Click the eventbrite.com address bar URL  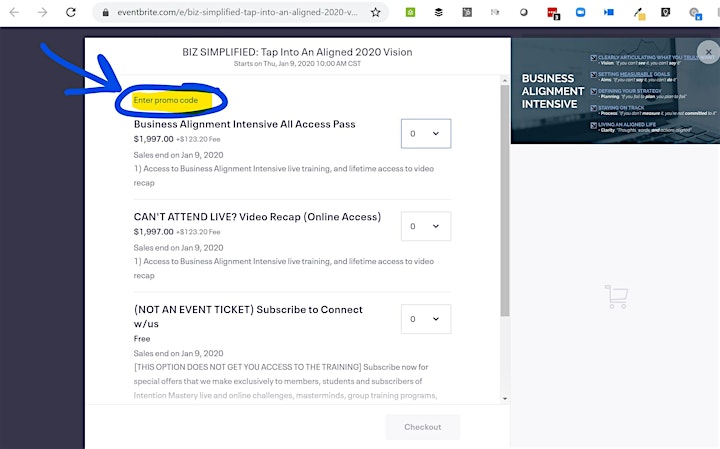237,12
